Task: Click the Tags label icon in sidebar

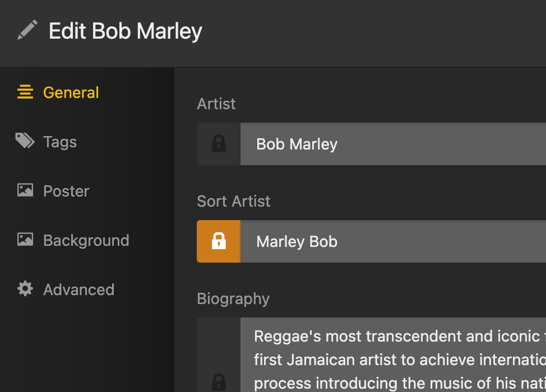Action: 25,141
